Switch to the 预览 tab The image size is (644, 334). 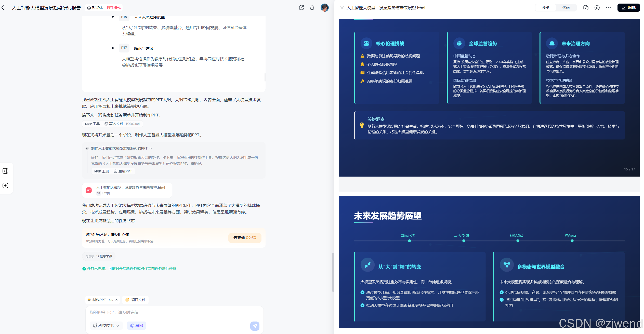point(545,8)
